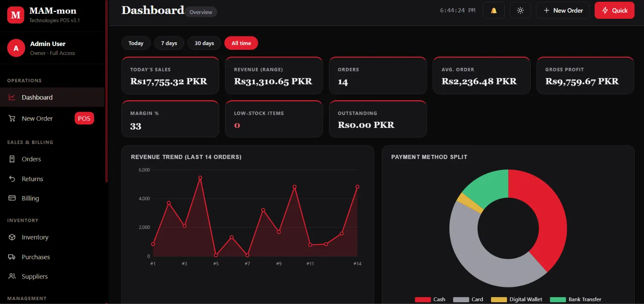
Task: Toggle light theme with sun icon
Action: coord(520,10)
